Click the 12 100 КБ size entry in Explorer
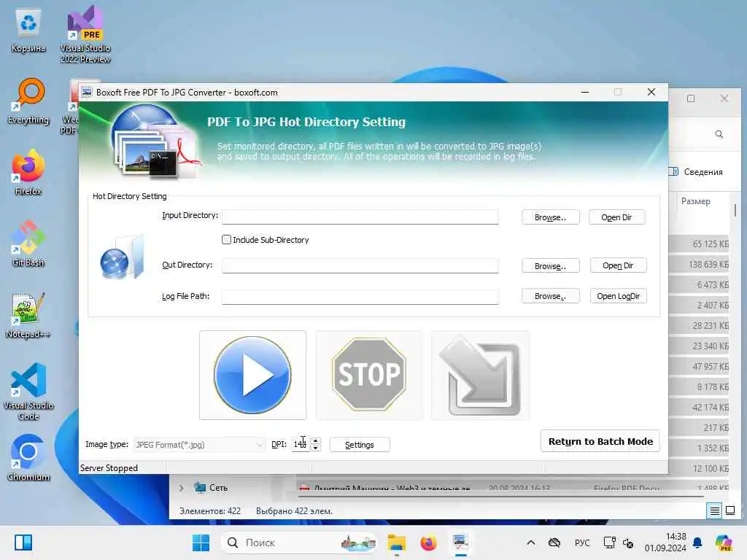The image size is (747, 560). click(711, 469)
